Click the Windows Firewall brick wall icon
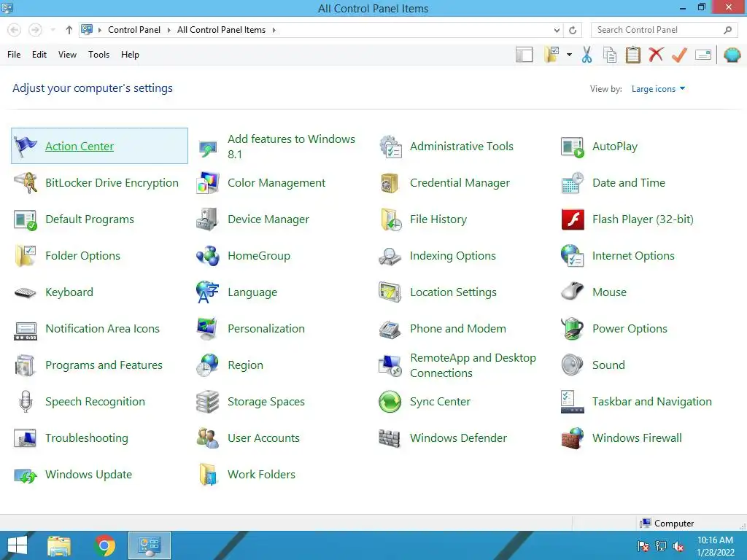This screenshot has width=747, height=560. point(573,438)
